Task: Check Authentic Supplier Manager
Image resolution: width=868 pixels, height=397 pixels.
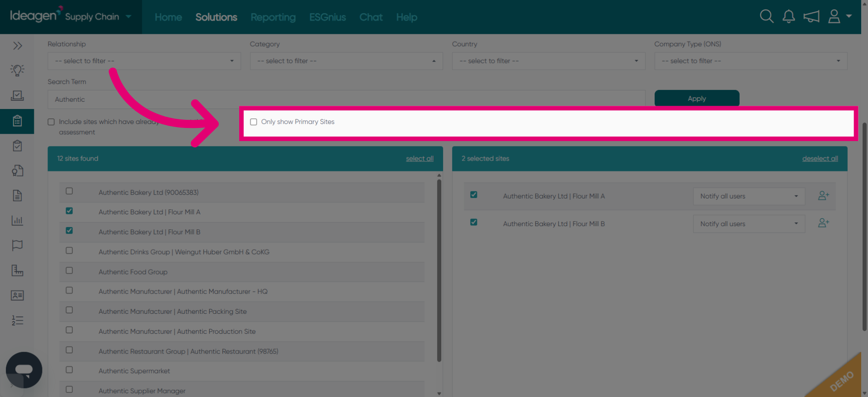Action: coord(69,389)
